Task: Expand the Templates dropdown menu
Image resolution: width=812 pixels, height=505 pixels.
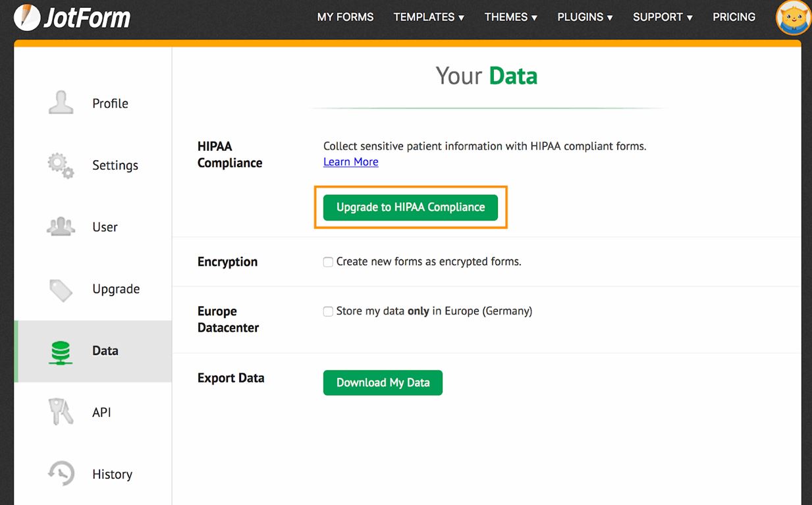Action: [x=429, y=17]
